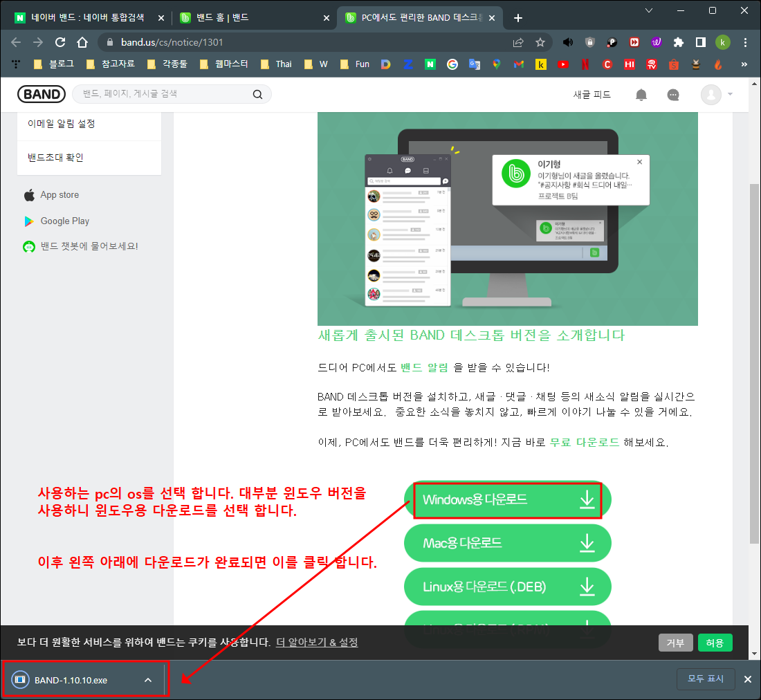Click the download arrow on Windows용 다운로드
The height and width of the screenshot is (700, 761).
click(x=587, y=498)
